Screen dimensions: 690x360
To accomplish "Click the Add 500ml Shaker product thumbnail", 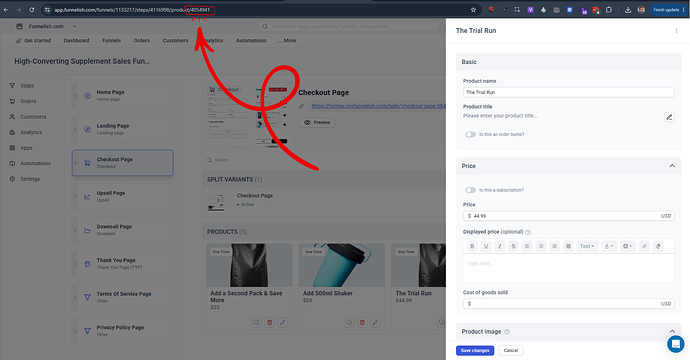I will click(341, 265).
